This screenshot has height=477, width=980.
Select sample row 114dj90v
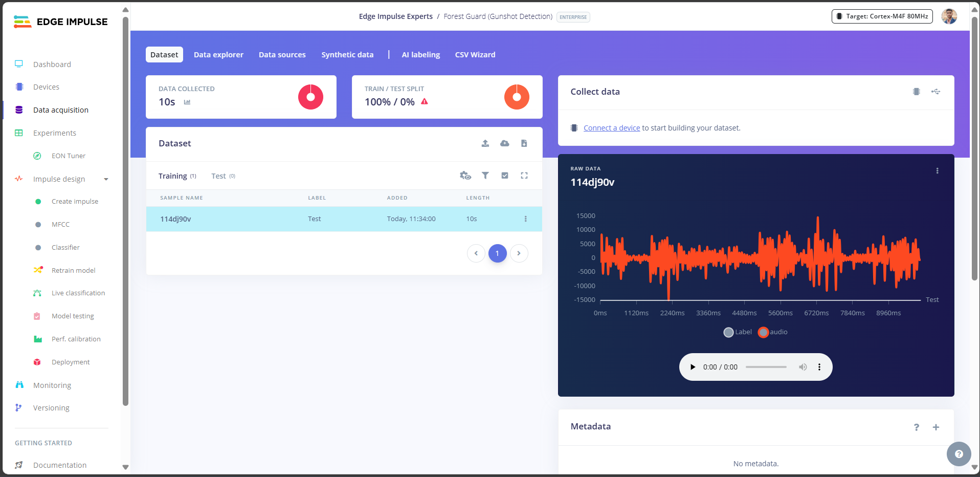[x=344, y=219]
